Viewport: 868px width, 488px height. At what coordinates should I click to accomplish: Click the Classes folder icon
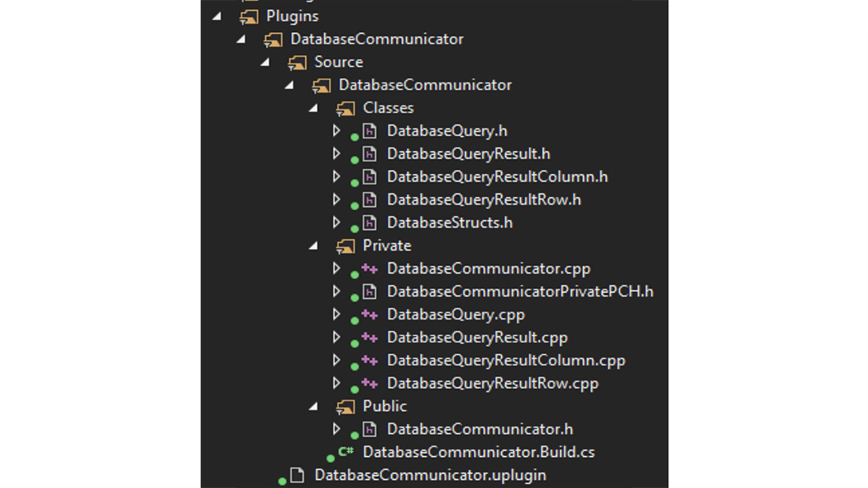pos(345,108)
